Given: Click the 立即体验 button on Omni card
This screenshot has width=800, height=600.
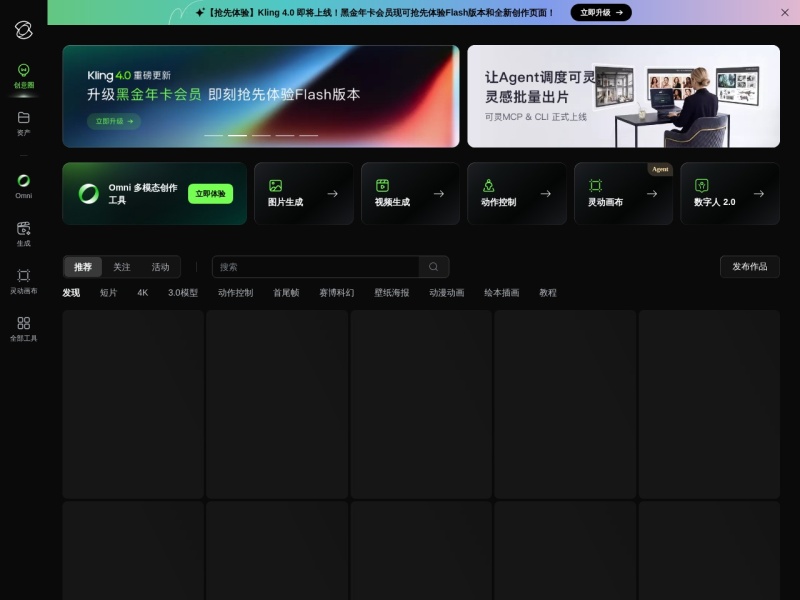Looking at the screenshot, I should coord(210,193).
